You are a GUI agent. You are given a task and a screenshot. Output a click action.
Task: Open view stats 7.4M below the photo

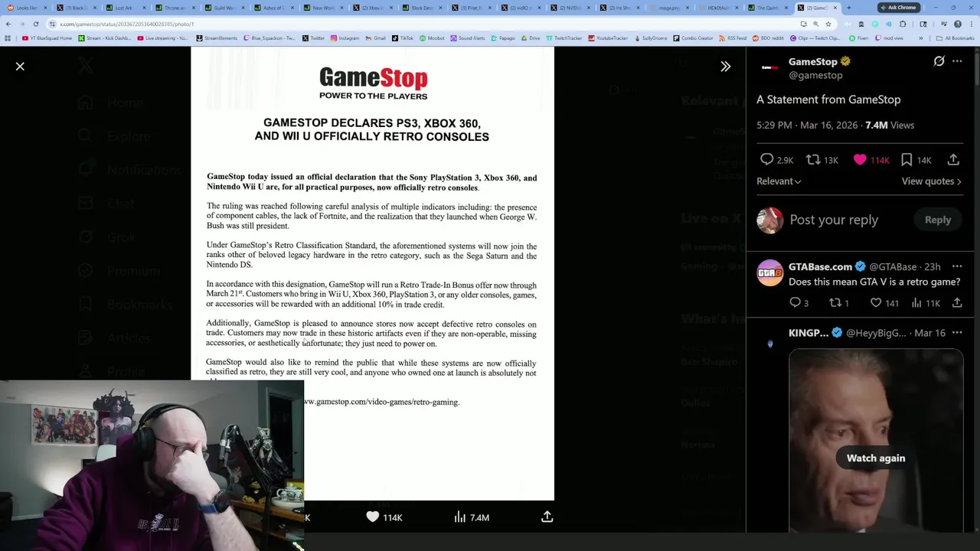click(471, 517)
